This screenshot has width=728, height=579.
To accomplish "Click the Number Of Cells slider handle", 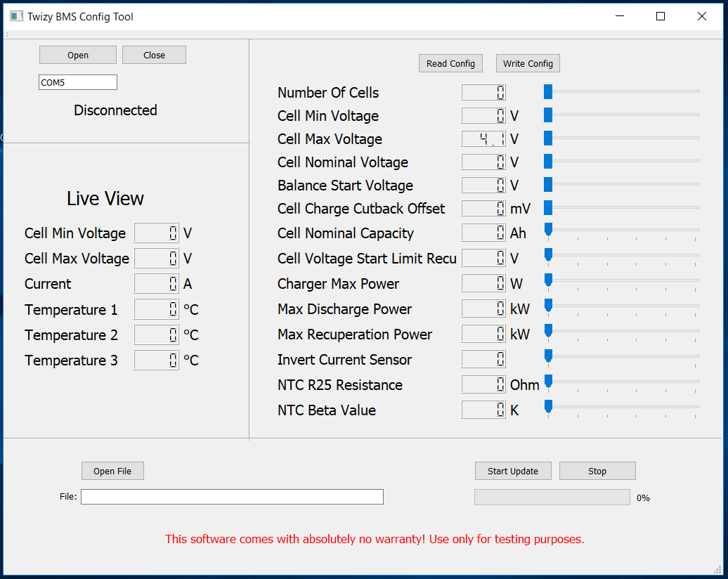I will click(x=548, y=92).
